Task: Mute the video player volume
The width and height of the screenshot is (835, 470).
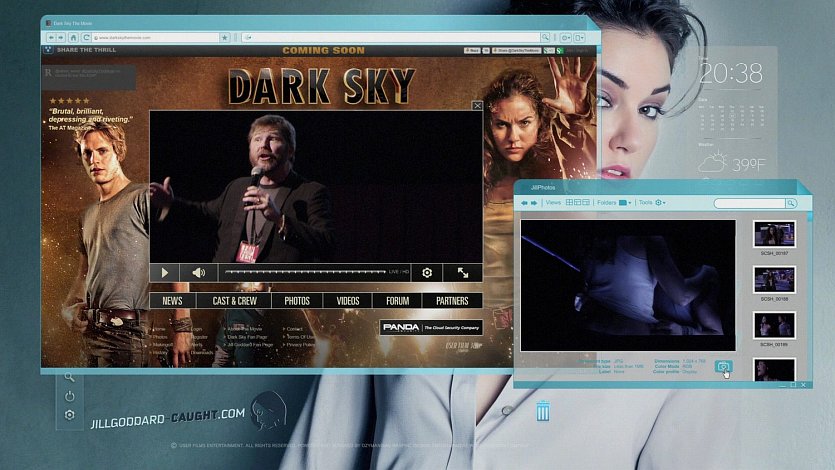Action: coord(198,272)
